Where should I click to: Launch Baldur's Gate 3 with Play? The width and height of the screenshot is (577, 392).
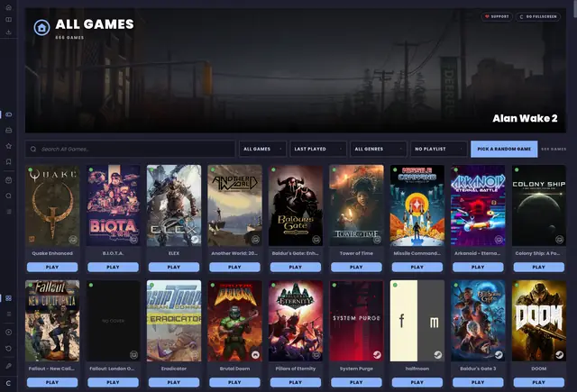(478, 382)
